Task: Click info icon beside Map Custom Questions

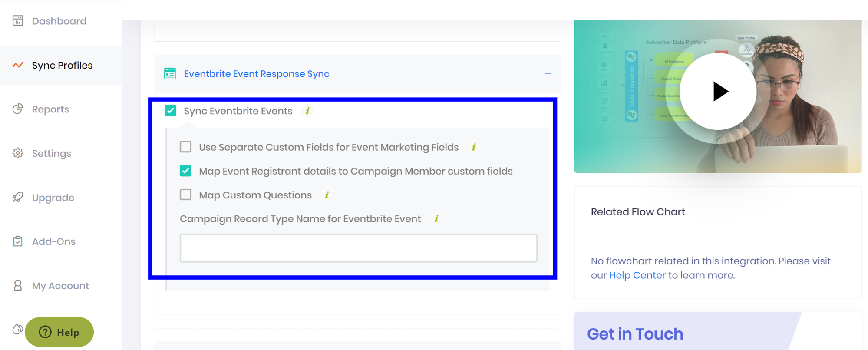Action: click(327, 195)
